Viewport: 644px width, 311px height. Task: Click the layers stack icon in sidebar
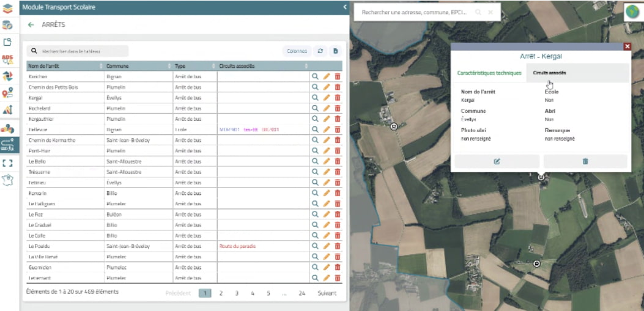7,8
